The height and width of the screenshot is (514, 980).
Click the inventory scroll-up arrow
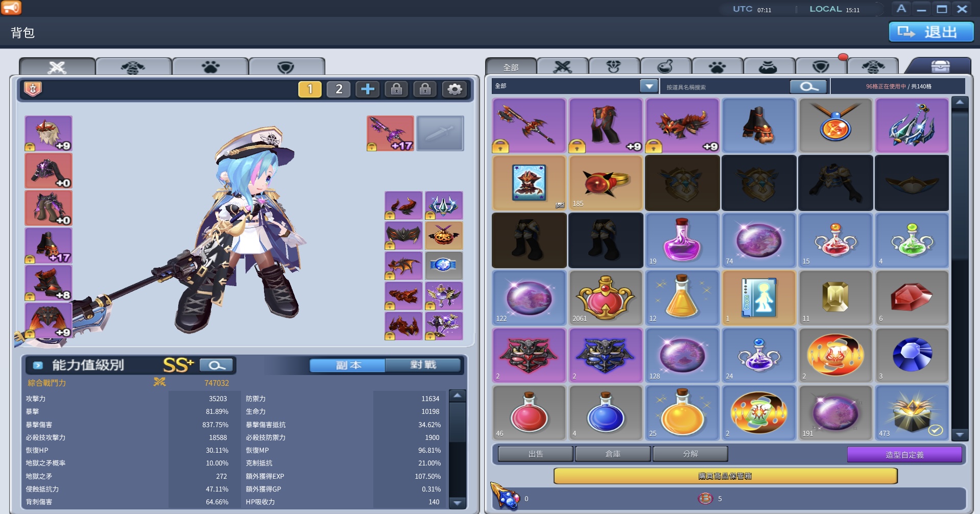pos(960,103)
